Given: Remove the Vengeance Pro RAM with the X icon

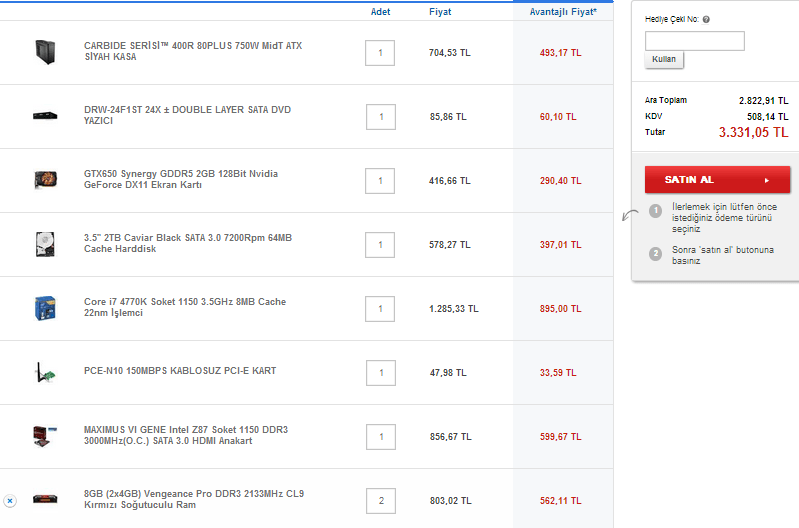Looking at the screenshot, I should [10, 501].
